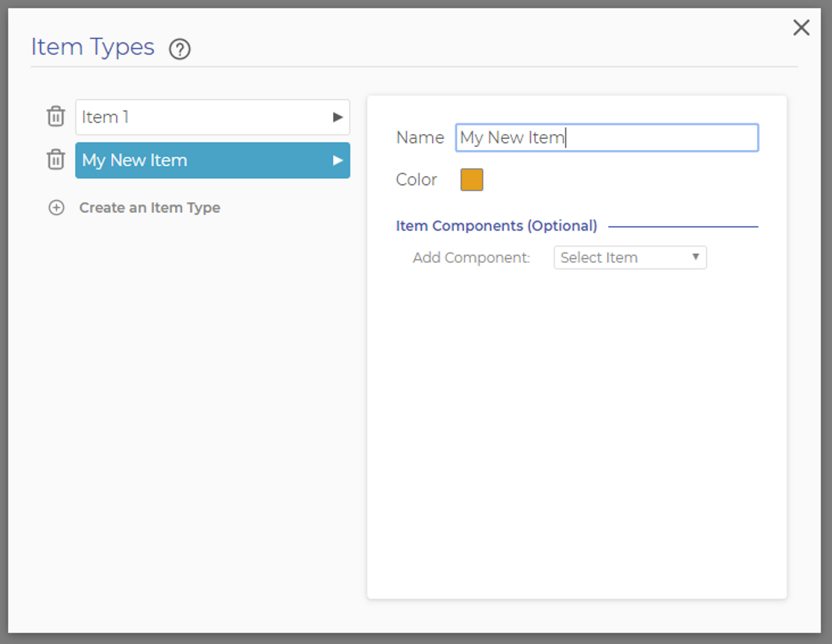
Task: Click the Item Components (Optional) heading
Action: [496, 226]
